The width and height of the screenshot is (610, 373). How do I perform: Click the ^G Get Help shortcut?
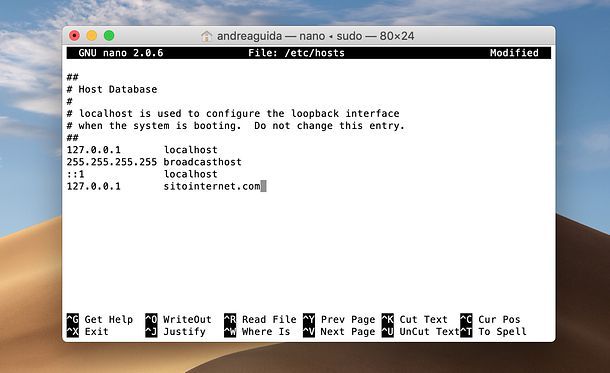coord(100,319)
